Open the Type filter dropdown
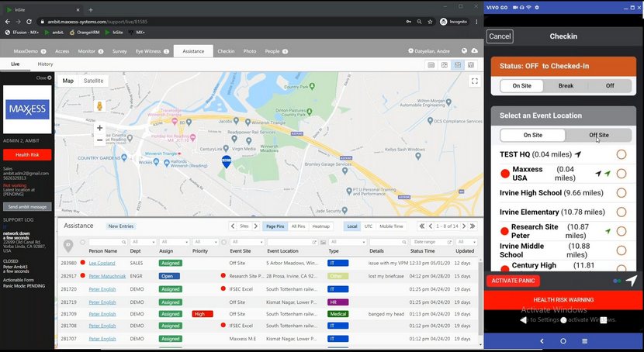Screen dimensions: 644x352 pyautogui.click(x=347, y=242)
